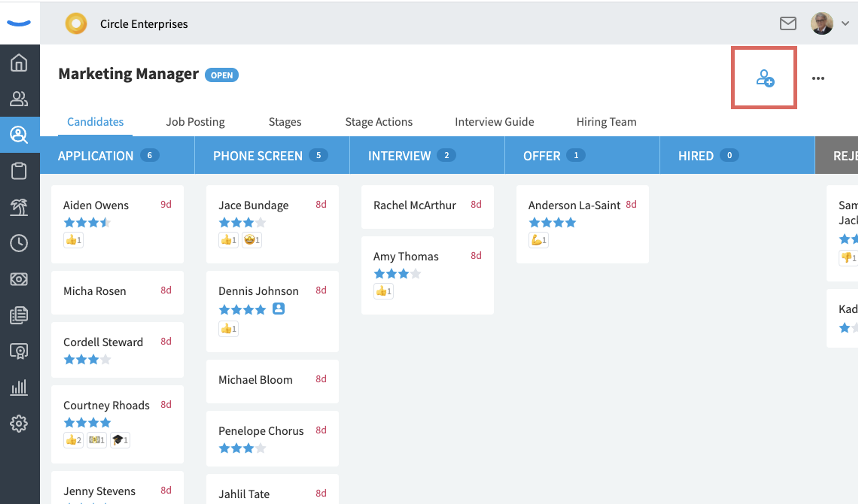Click the star rating on Penelope Chorus
858x504 pixels.
tap(242, 448)
